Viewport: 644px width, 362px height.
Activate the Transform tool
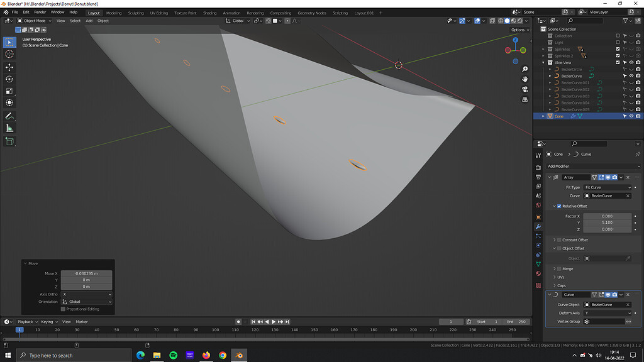(9, 102)
